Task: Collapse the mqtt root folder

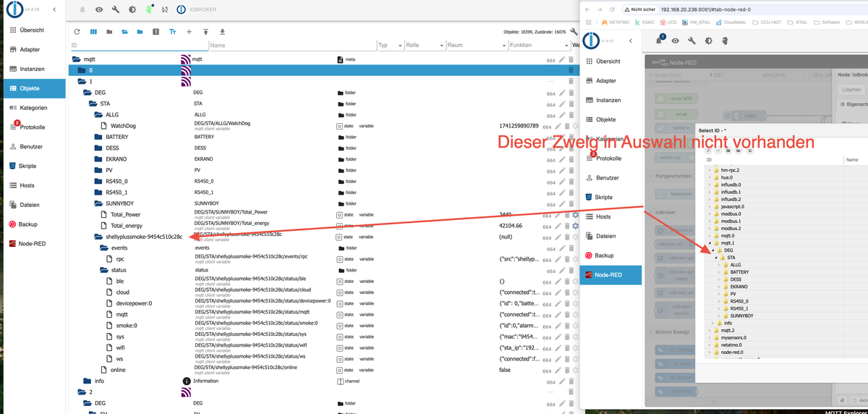Action: click(77, 59)
